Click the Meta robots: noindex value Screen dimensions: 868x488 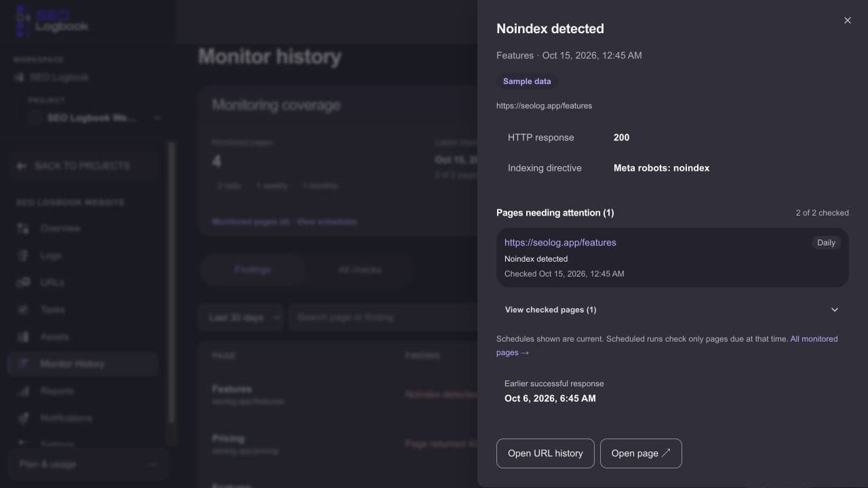tap(661, 168)
